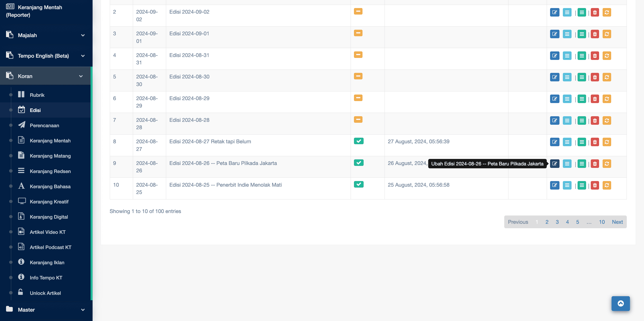644x321 pixels.
Task: Collapse the Koran sidebar menu
Action: point(45,76)
